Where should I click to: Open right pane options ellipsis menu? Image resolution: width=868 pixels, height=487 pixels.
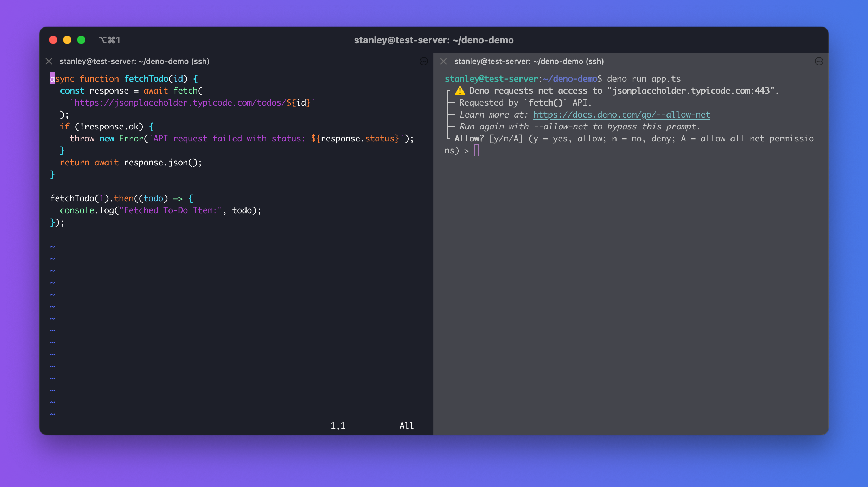tap(819, 61)
